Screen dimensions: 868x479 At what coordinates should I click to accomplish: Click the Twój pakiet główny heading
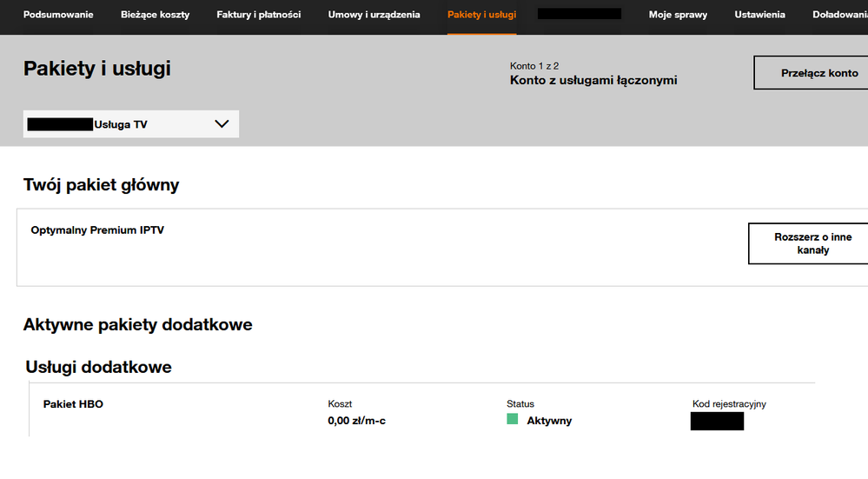(x=101, y=184)
